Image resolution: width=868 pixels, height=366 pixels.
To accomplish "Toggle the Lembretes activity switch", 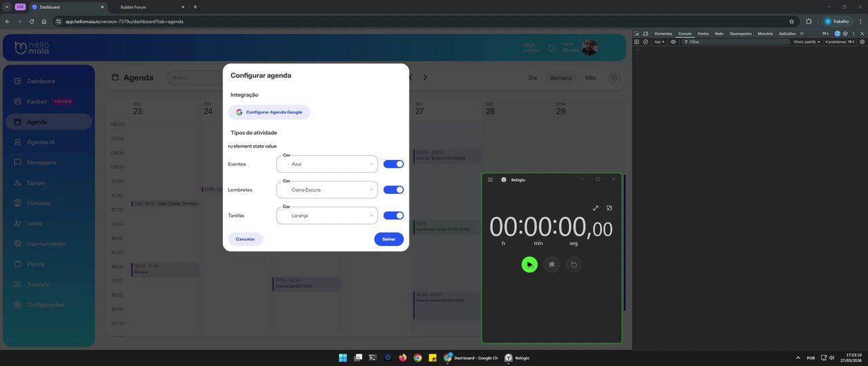I will [x=393, y=190].
